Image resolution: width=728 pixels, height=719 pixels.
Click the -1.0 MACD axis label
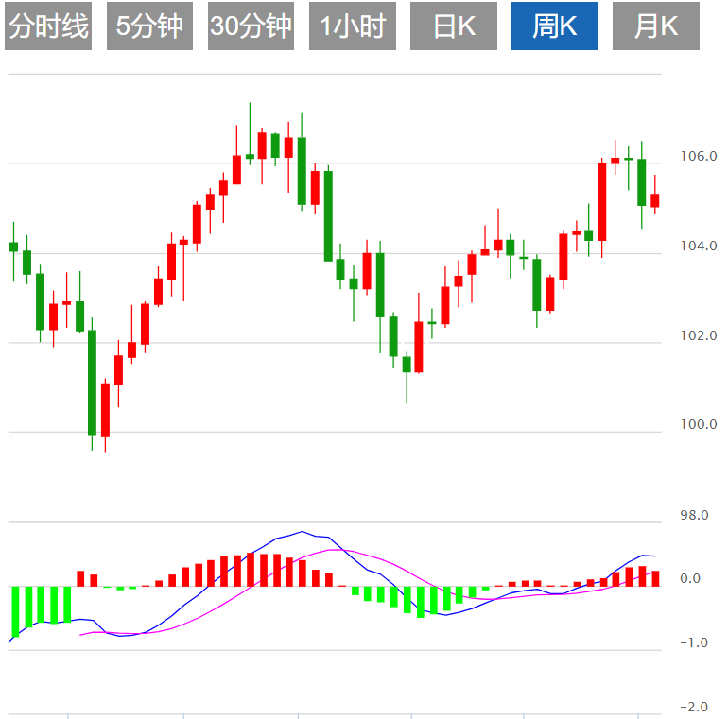695,643
